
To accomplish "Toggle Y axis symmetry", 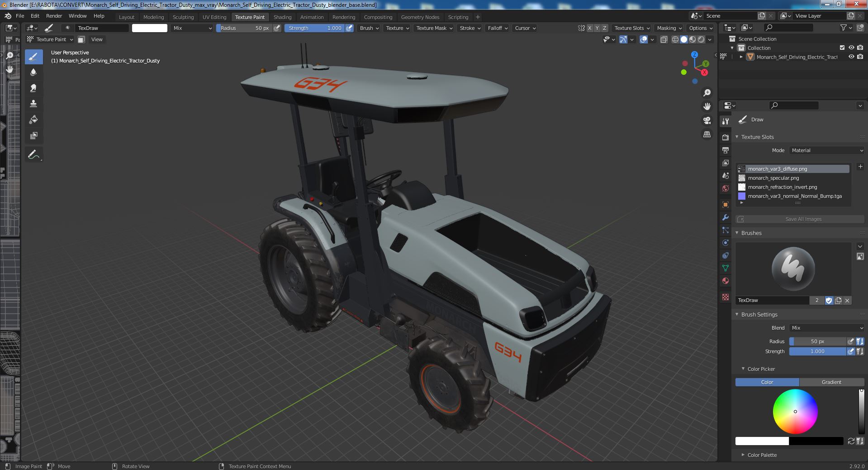I will click(597, 28).
